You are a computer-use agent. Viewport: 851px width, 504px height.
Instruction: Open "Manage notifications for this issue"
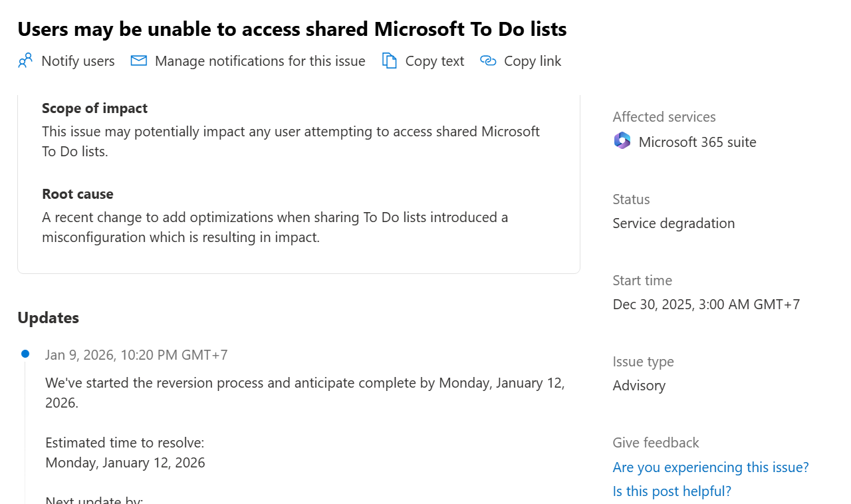260,61
